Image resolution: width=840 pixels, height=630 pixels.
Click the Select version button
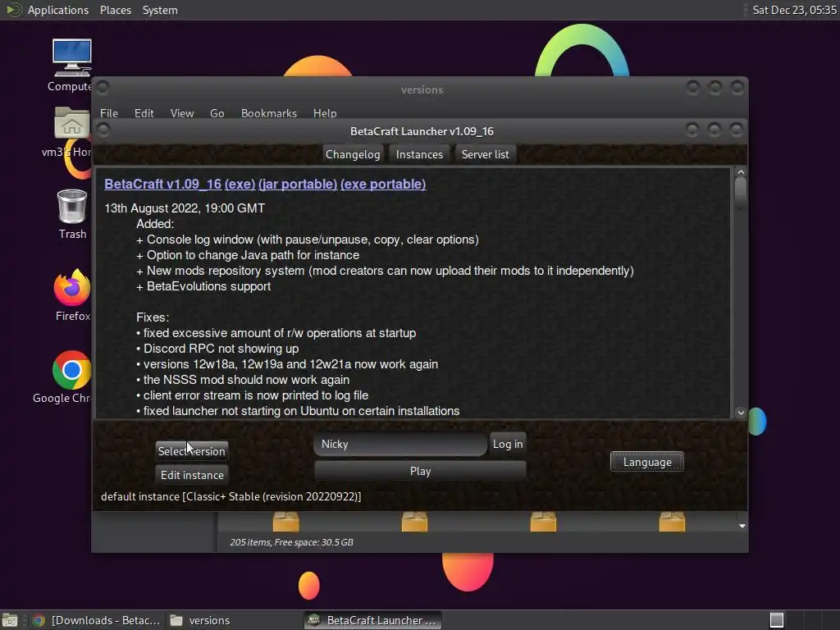pos(192,451)
